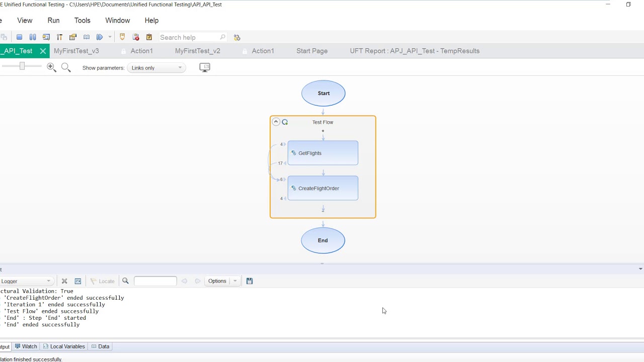The height and width of the screenshot is (362, 644).
Task: Click the Stop run toolbar icon
Action: tap(19, 37)
